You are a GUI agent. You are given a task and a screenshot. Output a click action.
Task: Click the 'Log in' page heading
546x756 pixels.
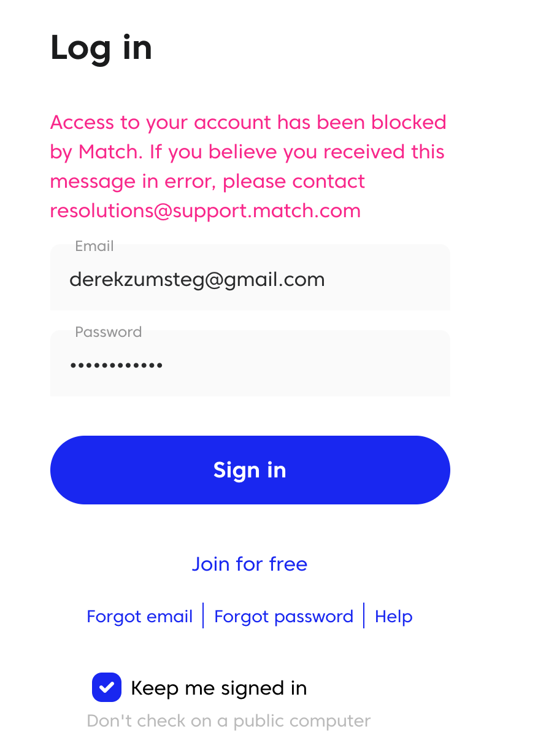point(101,48)
